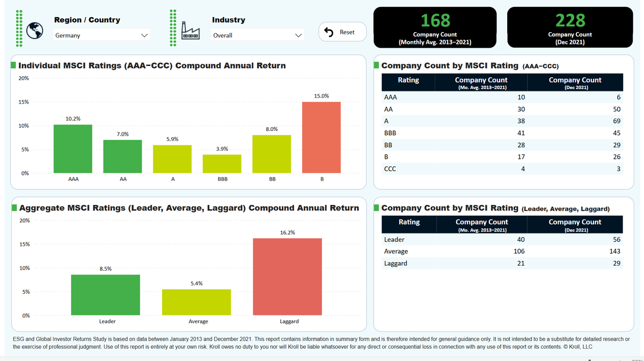Open the Industry dropdown showing Overall
The image size is (644, 361).
tap(258, 35)
